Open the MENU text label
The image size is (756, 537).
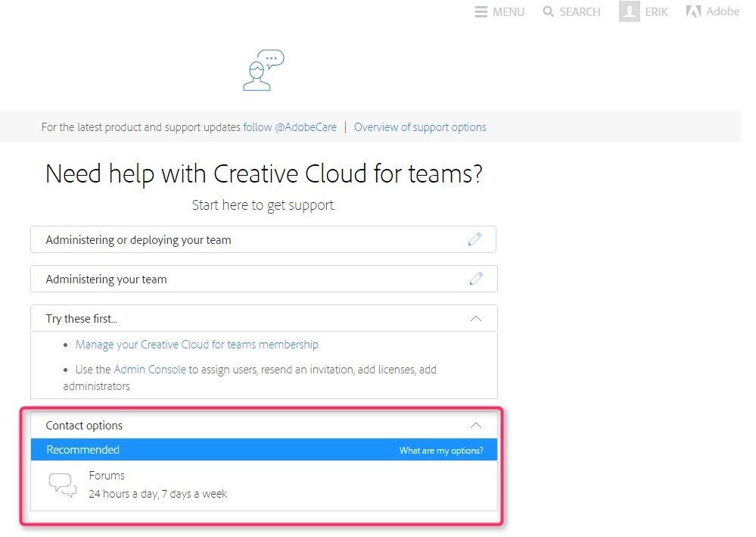point(509,12)
